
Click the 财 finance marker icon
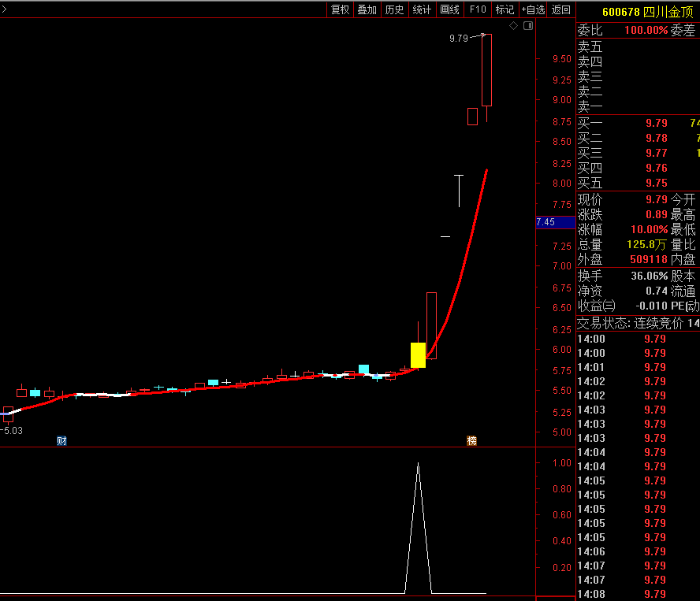pyautogui.click(x=61, y=441)
